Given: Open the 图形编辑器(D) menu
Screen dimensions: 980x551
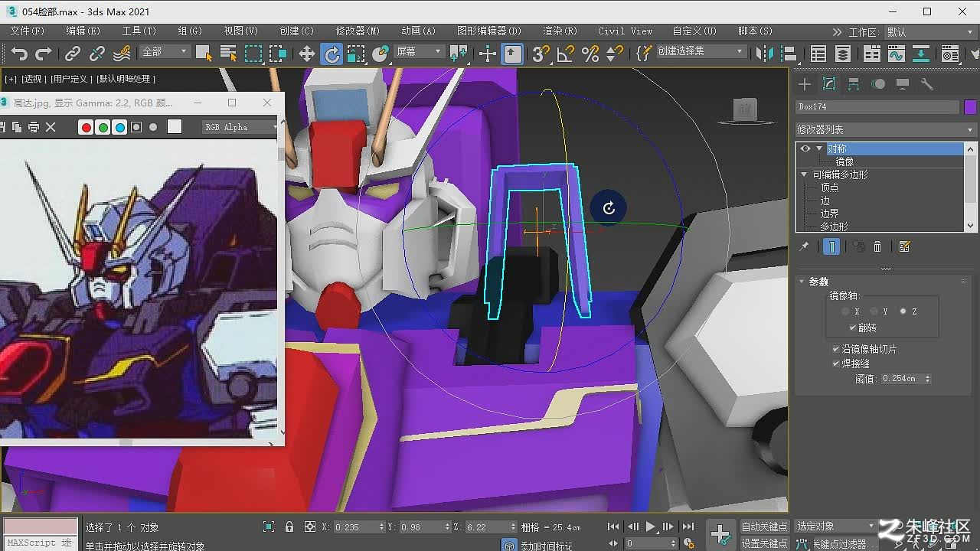Looking at the screenshot, I should pyautogui.click(x=488, y=31).
